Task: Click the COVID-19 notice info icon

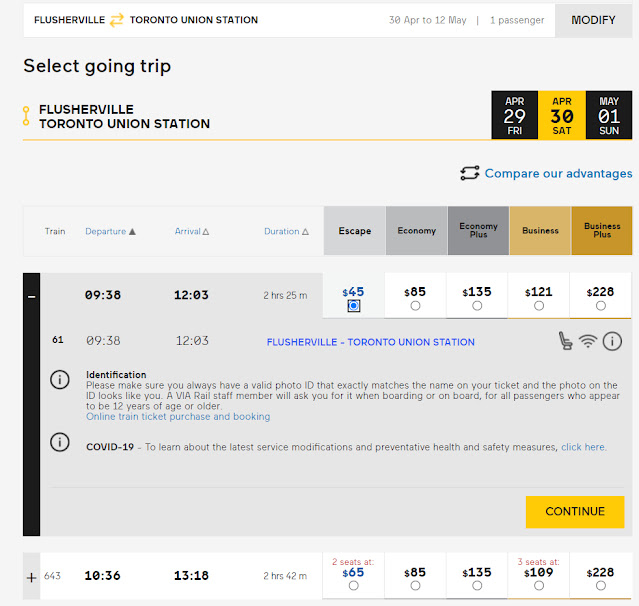Action: (x=60, y=442)
